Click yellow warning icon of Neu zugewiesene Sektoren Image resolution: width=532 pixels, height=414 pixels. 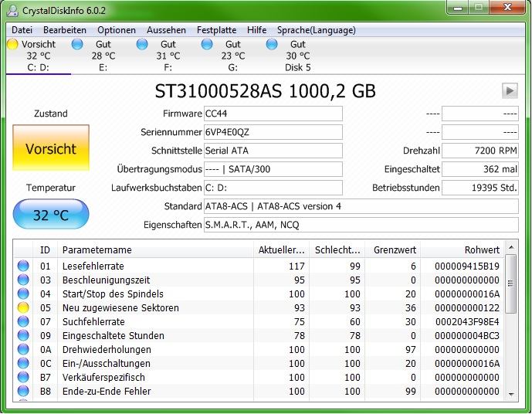(x=23, y=307)
